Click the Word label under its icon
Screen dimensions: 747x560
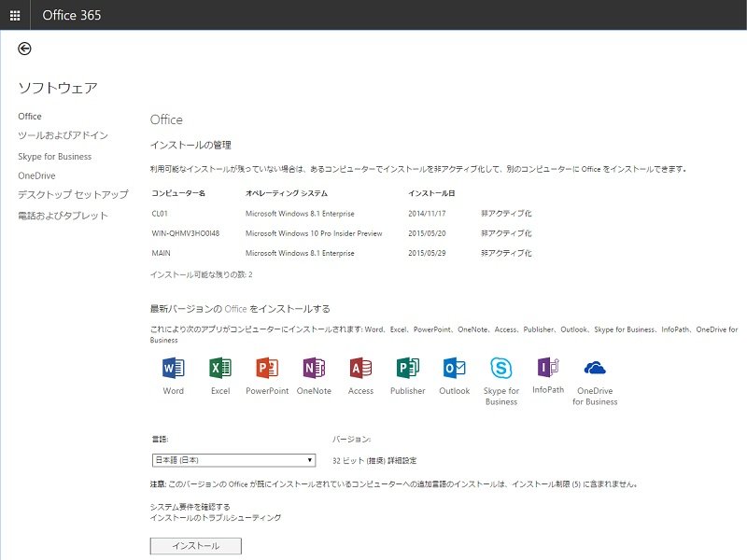(x=174, y=391)
